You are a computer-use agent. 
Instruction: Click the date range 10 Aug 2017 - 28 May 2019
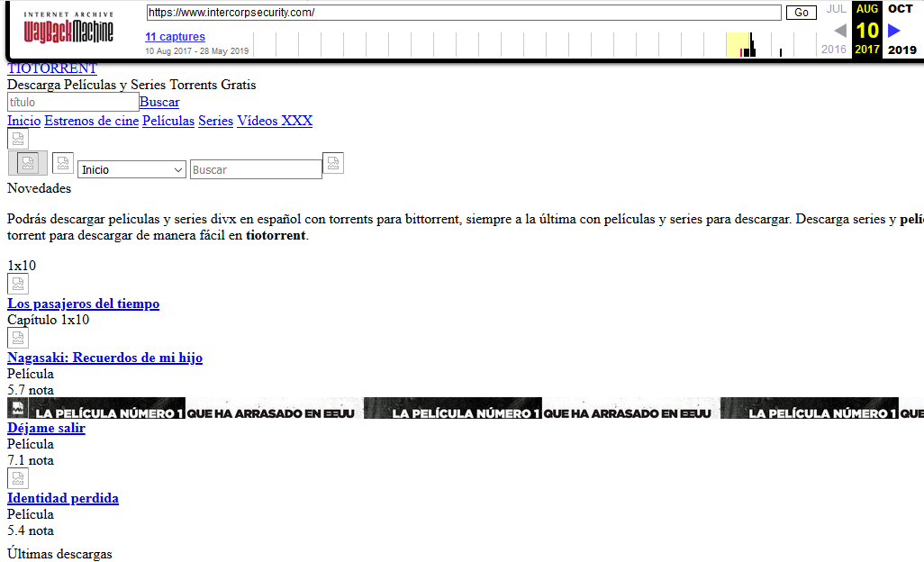[197, 51]
